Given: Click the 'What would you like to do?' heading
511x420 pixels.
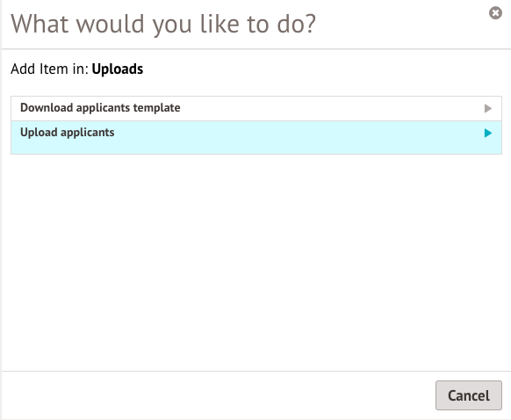Looking at the screenshot, I should pos(163,25).
